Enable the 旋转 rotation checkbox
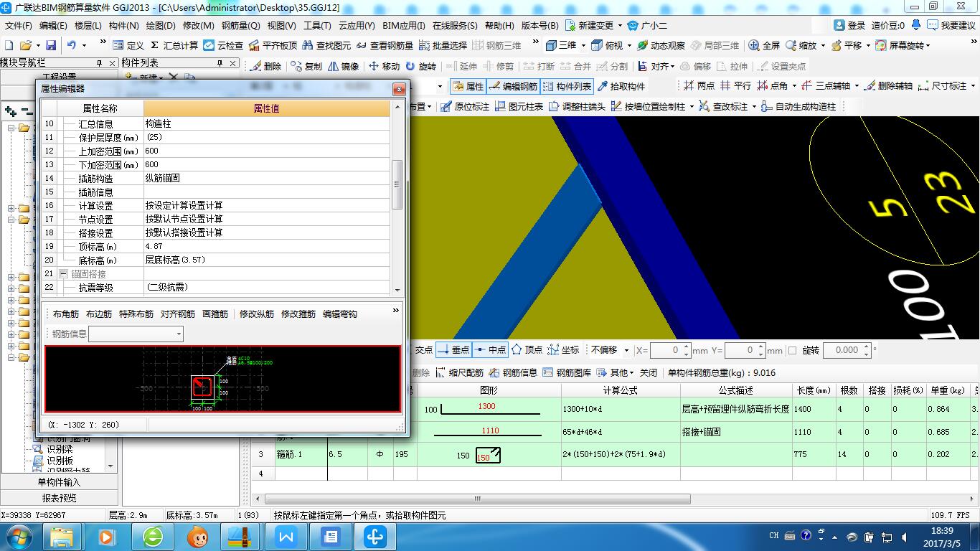Viewport: 980px width, 551px height. tap(792, 350)
